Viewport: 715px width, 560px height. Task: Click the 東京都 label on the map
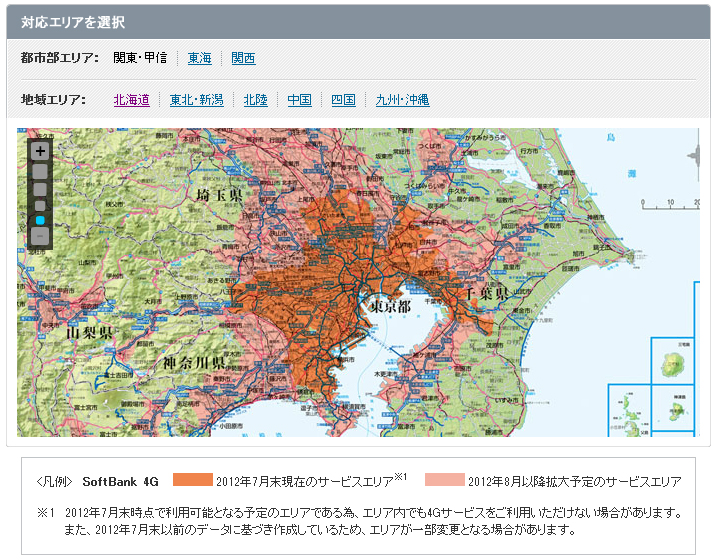(x=390, y=306)
